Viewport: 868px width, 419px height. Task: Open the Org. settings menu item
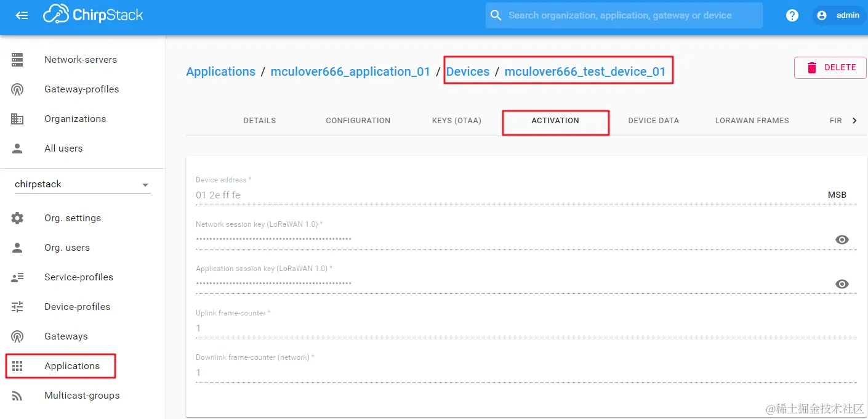pyautogui.click(x=82, y=218)
